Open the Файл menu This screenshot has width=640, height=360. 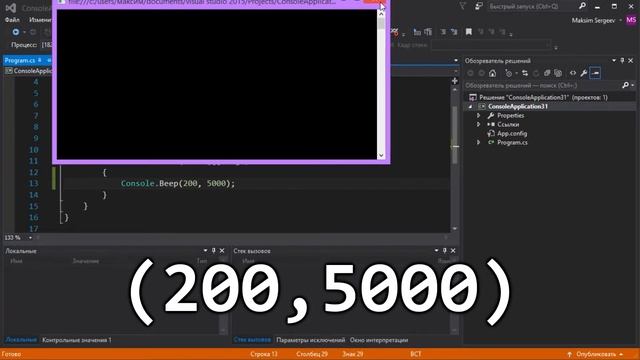pos(12,20)
